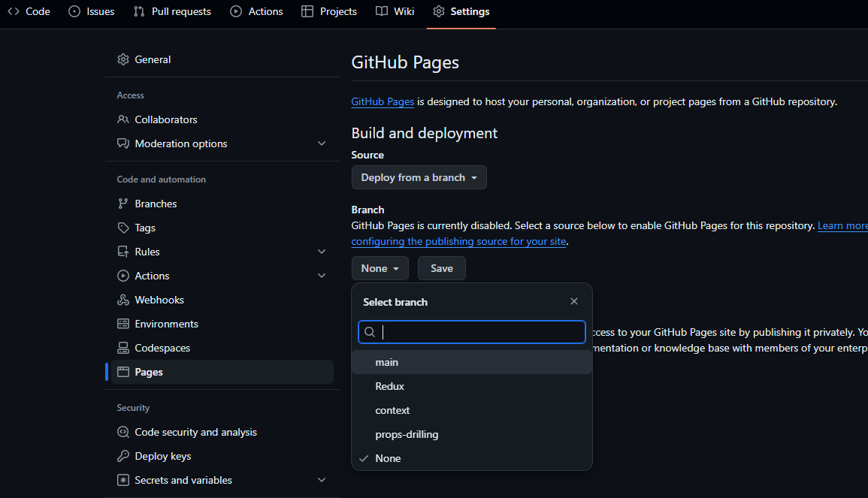Switch to the Pull requests tab
868x498 pixels.
[x=172, y=11]
